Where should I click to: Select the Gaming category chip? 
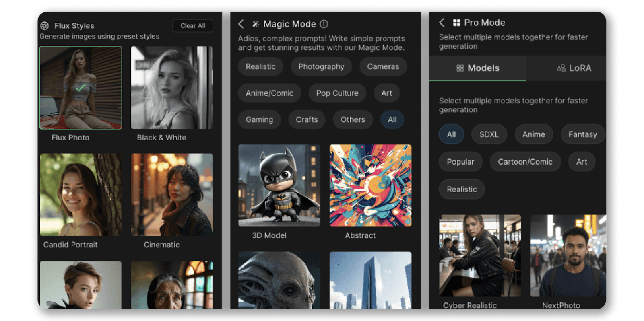[x=259, y=119]
